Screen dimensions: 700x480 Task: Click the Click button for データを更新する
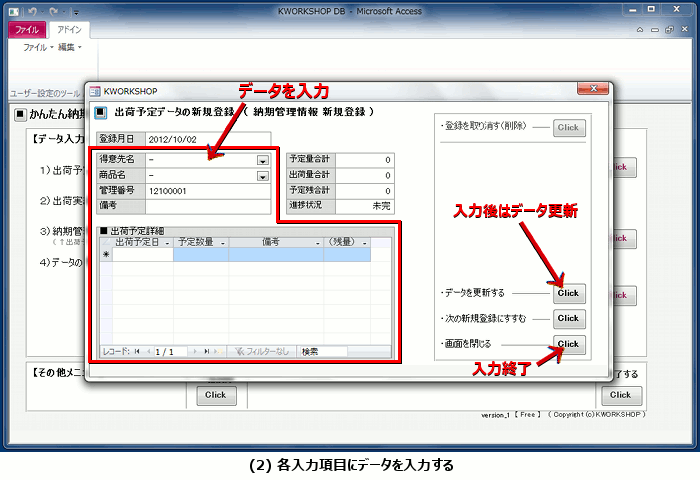pos(569,294)
